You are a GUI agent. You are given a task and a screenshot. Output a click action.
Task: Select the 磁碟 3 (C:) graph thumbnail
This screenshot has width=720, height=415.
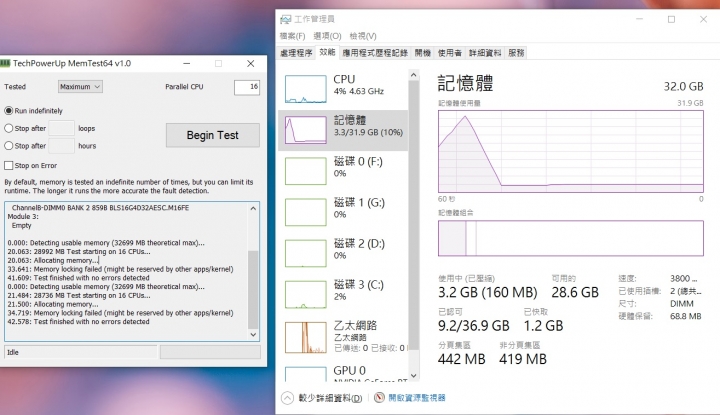(306, 294)
